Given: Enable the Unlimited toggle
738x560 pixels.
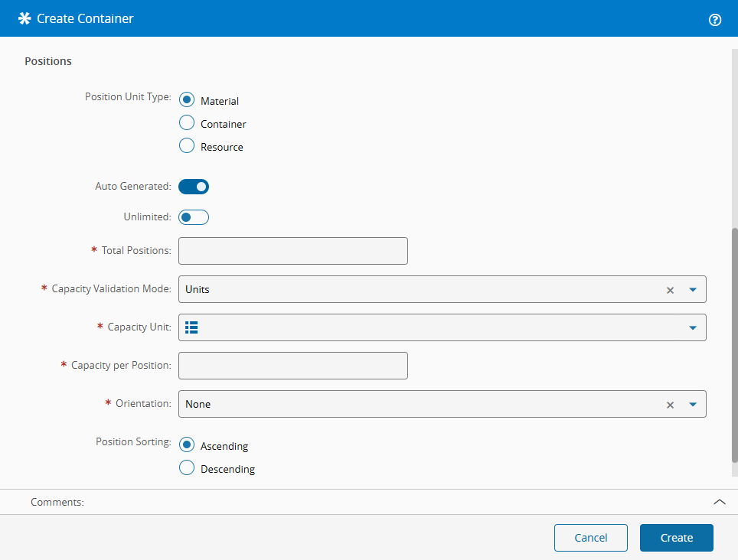Looking at the screenshot, I should (x=194, y=217).
